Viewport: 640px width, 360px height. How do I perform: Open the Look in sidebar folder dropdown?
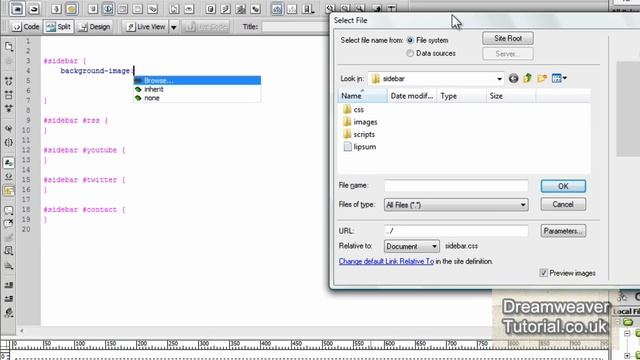point(499,79)
